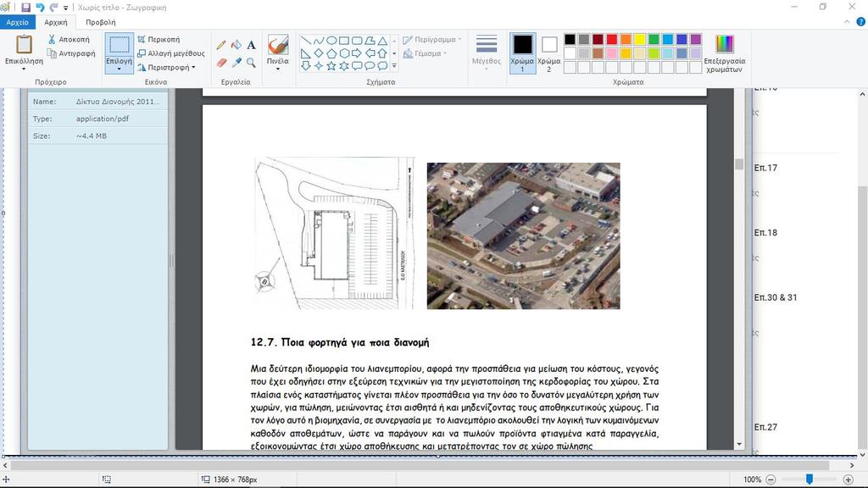Click Αντιγραφή to copy selection
Screen dimensions: 868x488
[71, 53]
